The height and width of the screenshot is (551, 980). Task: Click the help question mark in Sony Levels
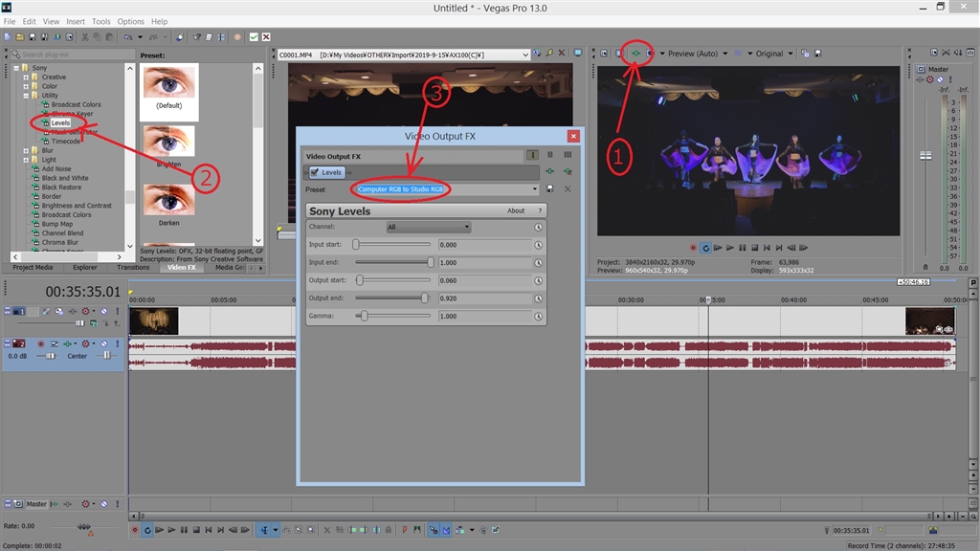540,210
